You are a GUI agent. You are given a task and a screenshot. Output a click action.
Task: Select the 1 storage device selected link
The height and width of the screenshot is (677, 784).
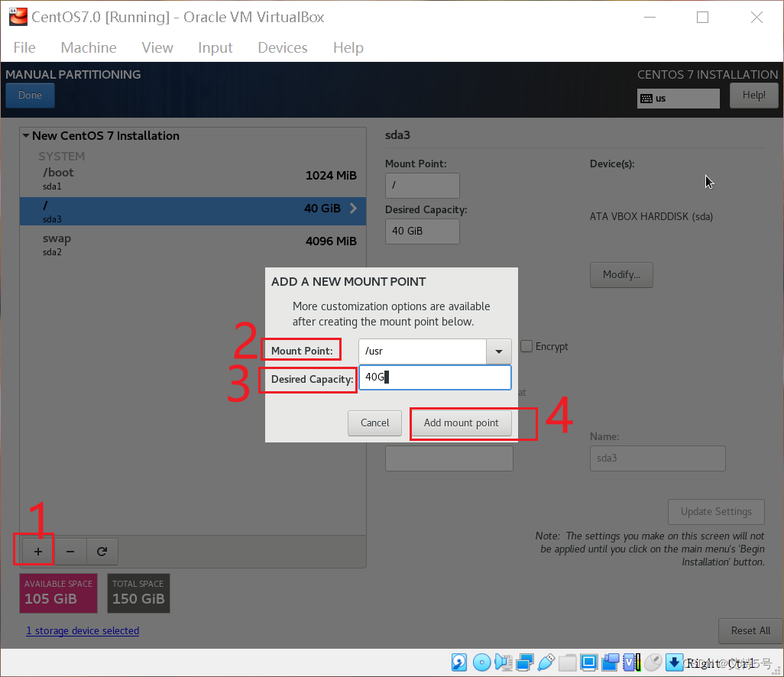(83, 630)
